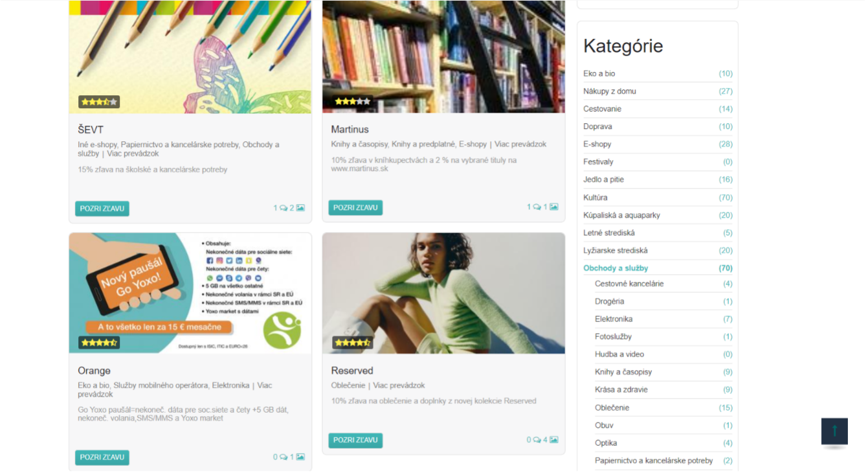Open the Reserved offer title

352,371
